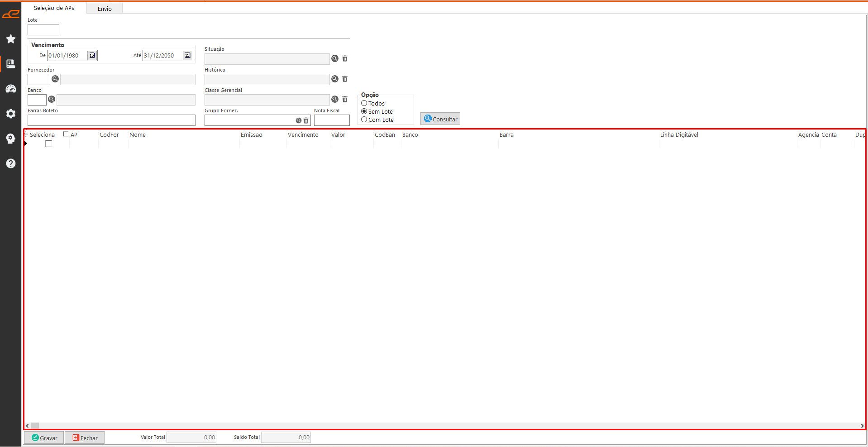868x447 pixels.
Task: Open calendar picker for Vencimento De date
Action: [92, 55]
